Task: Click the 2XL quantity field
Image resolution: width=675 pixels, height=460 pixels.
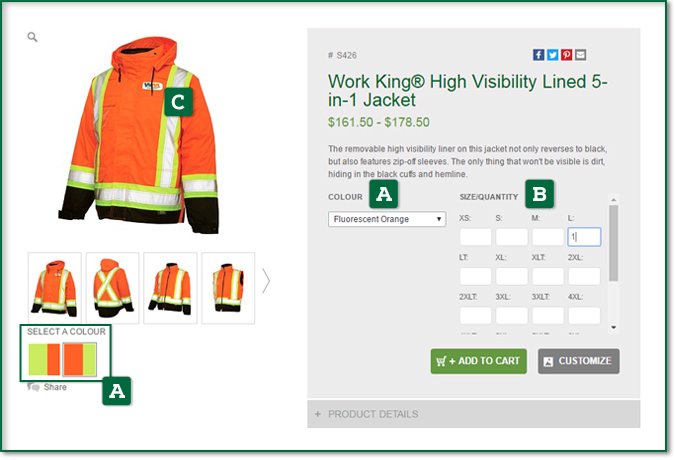Action: tap(584, 276)
